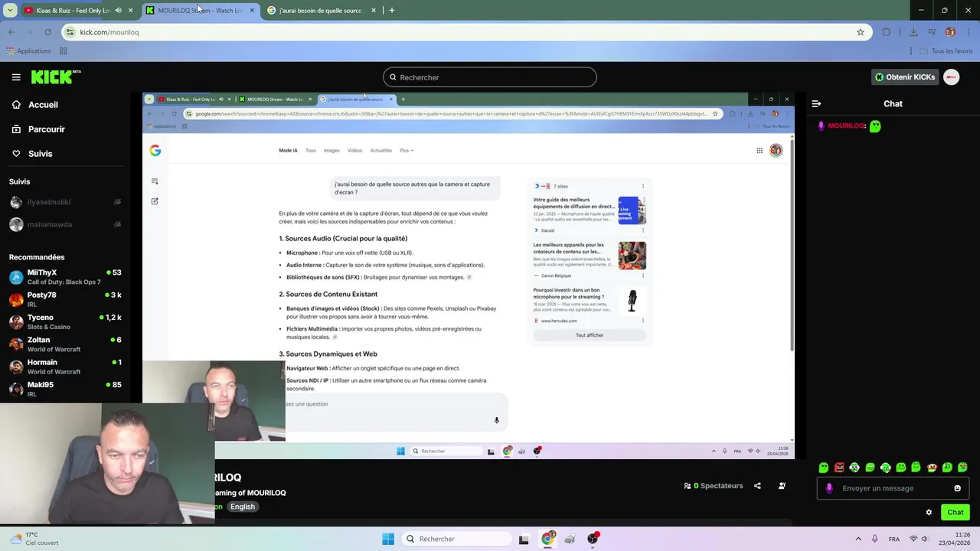Focus the Kick Rechercher search field
This screenshot has height=551, width=980.
tap(490, 77)
